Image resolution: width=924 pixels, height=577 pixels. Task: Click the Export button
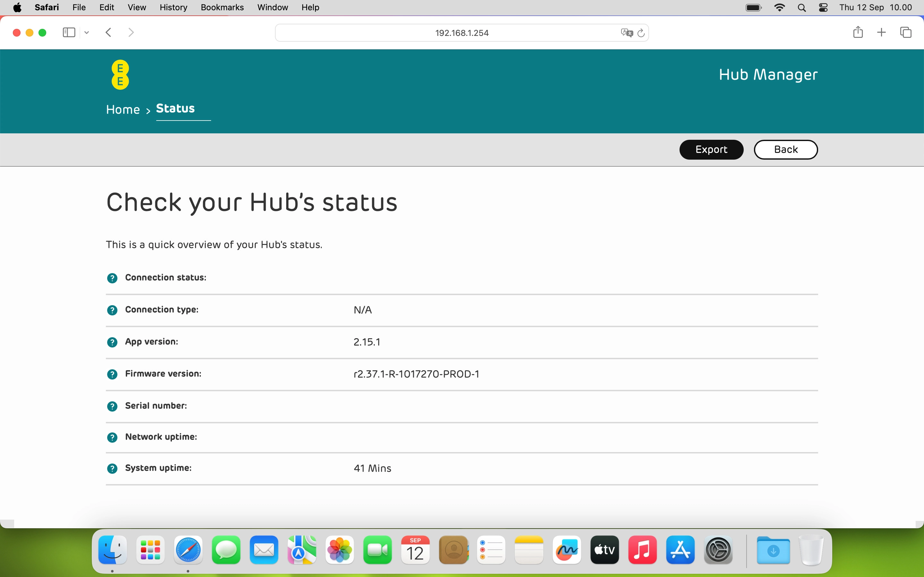[x=711, y=149]
